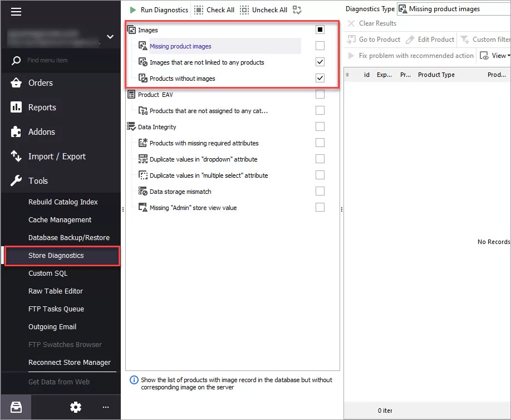Open Rebuild Catalog Index
Screen dimensions: 511x420
point(63,202)
